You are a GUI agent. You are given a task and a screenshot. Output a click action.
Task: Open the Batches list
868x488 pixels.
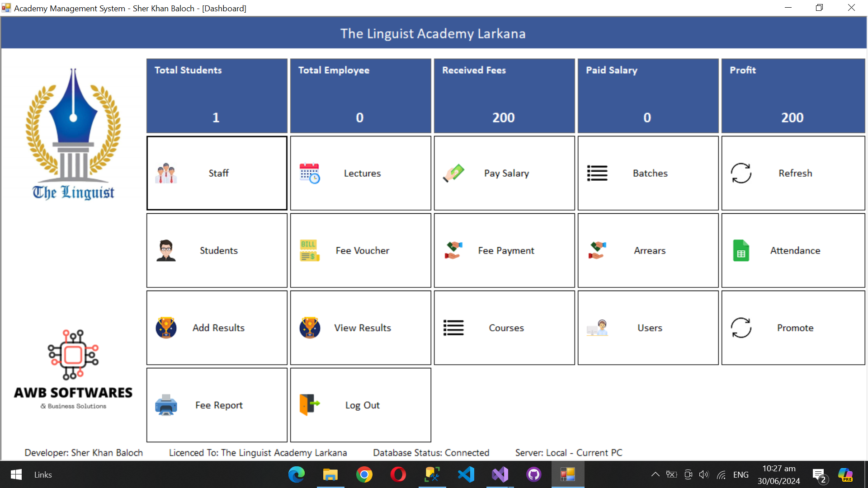pyautogui.click(x=648, y=173)
